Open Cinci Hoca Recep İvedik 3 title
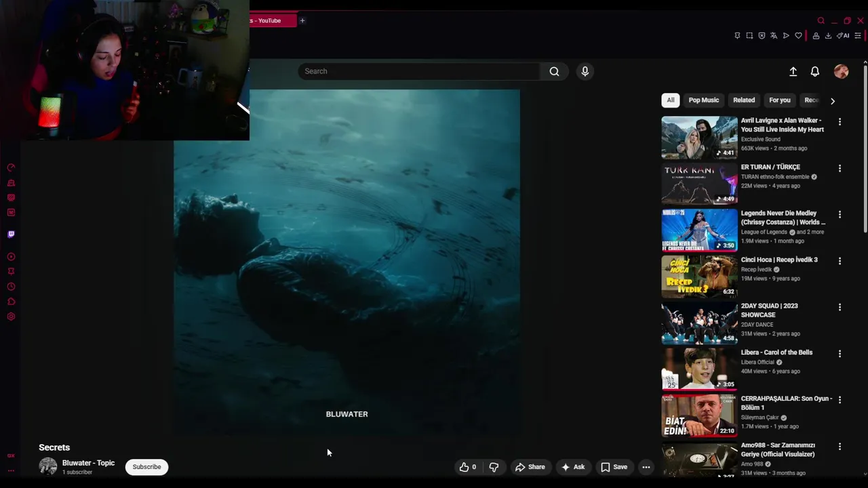The width and height of the screenshot is (868, 488). (x=779, y=260)
